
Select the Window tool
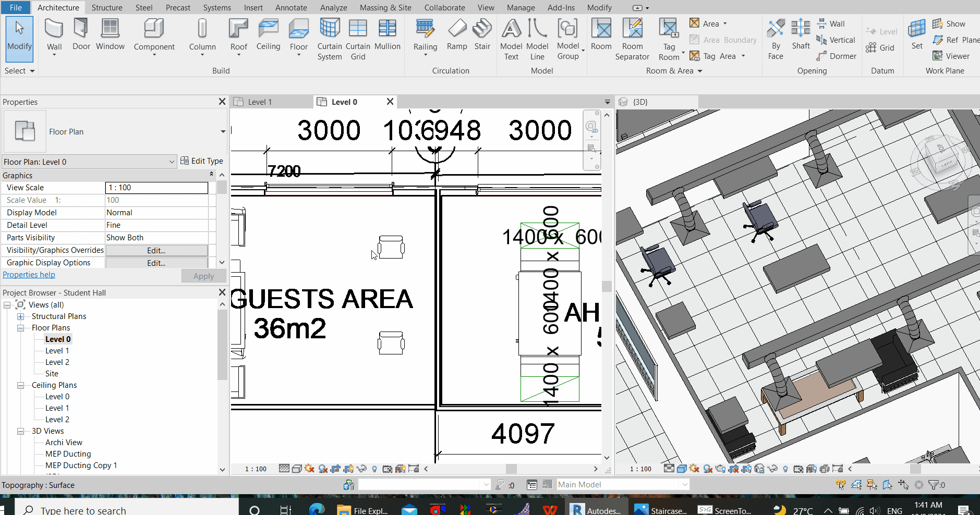pos(110,34)
